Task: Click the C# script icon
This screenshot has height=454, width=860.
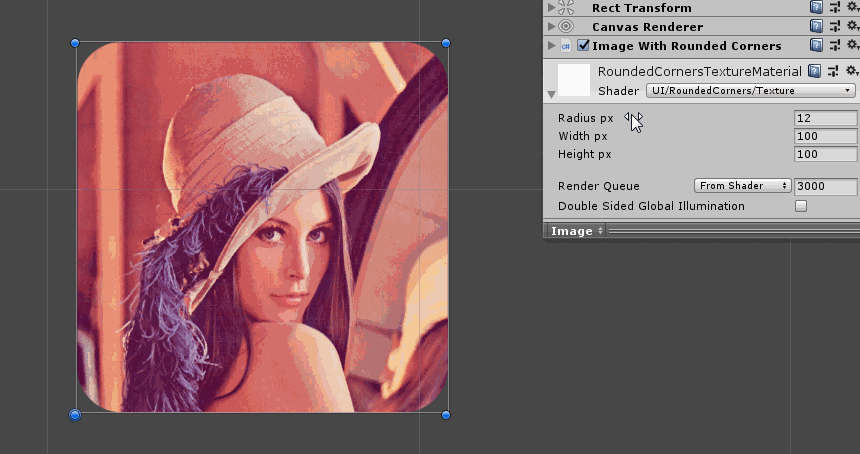Action: click(x=565, y=46)
